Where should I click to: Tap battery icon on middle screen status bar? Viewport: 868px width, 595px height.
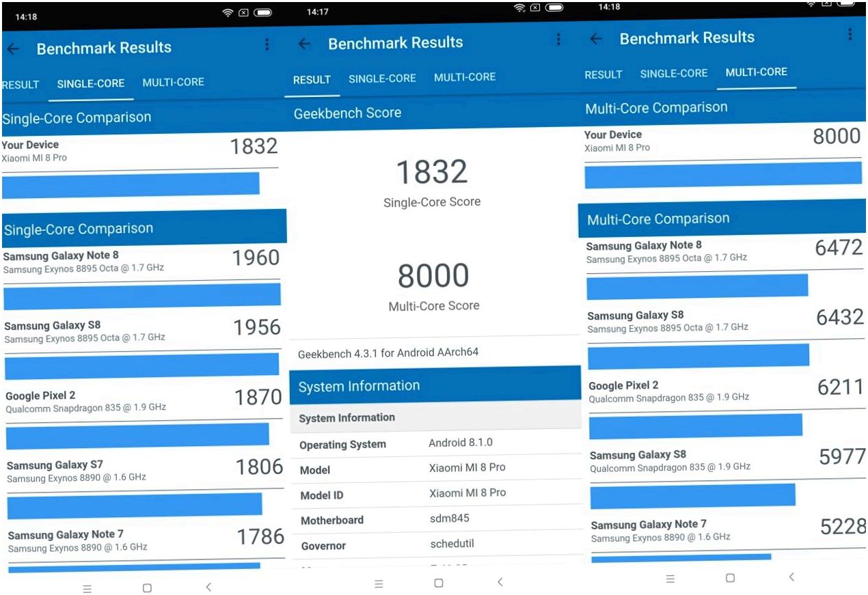pos(554,8)
